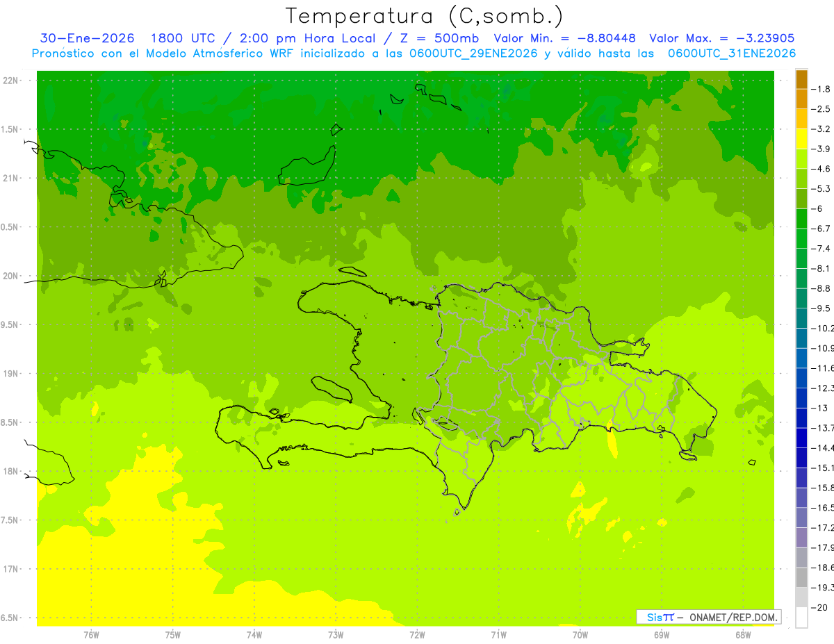Click the '21N' latitude label
Image resolution: width=834 pixels, height=644 pixels.
(10, 178)
